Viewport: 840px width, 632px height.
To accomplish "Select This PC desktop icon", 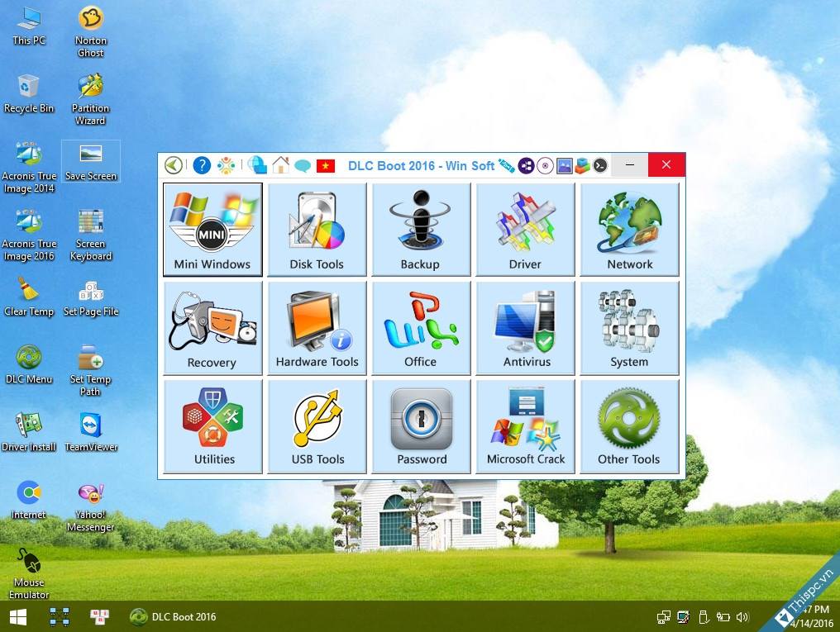I will [x=29, y=26].
